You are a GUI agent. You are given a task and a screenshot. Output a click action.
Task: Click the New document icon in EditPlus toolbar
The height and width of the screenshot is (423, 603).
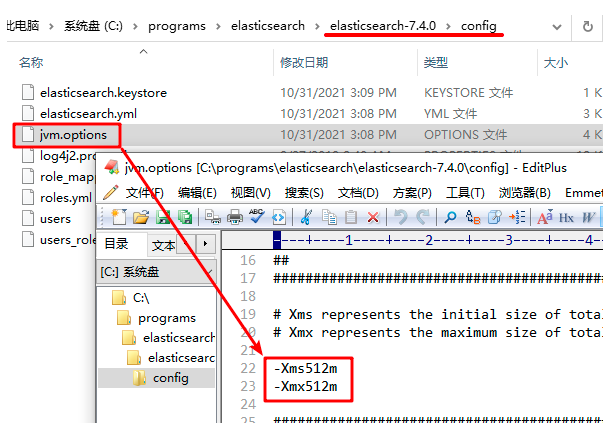click(119, 218)
